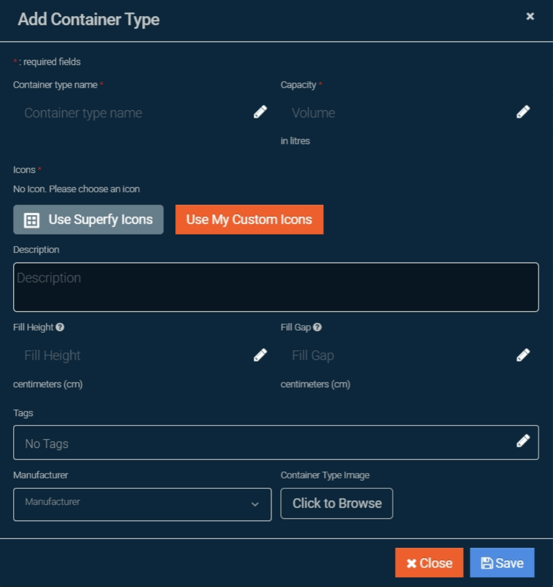This screenshot has height=587, width=553.
Task: Click the orange Close button
Action: (x=429, y=563)
